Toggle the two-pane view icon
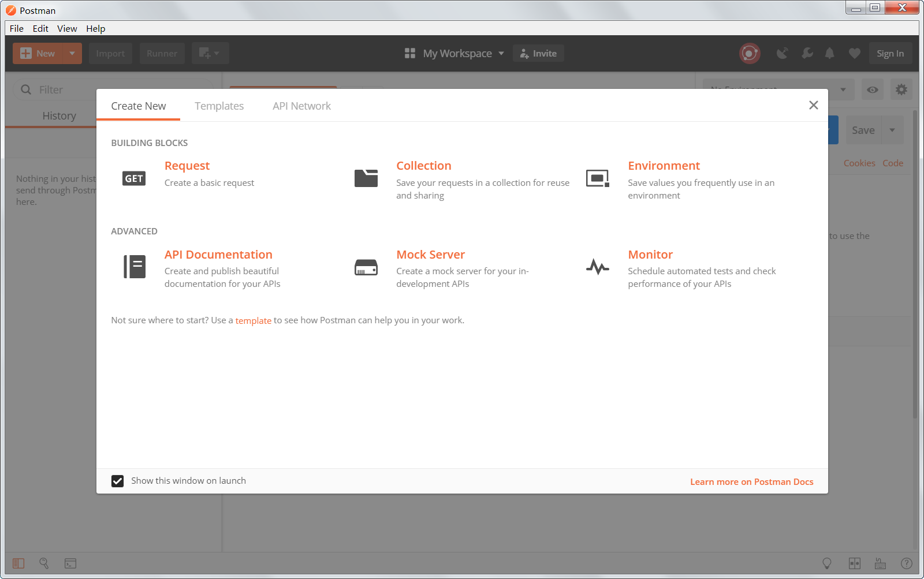Screen dimensions: 924x579 [855, 563]
